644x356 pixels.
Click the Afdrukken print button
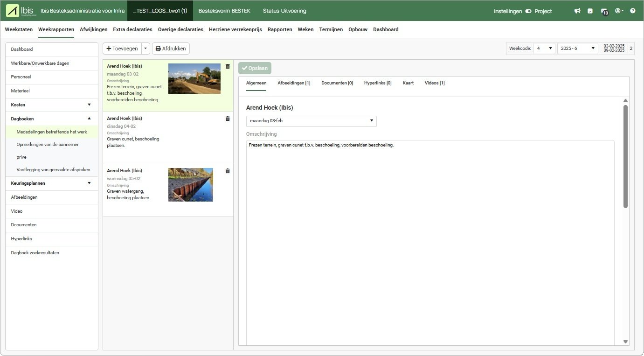pyautogui.click(x=171, y=49)
